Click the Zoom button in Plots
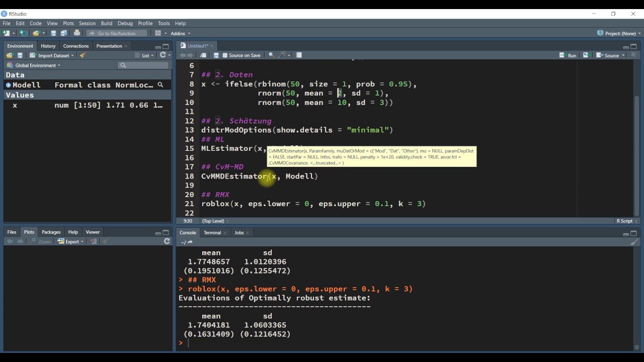 tap(41, 241)
